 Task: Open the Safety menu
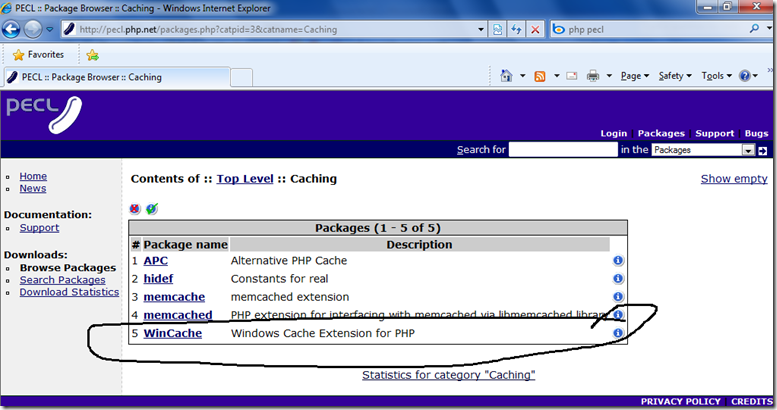pos(675,76)
